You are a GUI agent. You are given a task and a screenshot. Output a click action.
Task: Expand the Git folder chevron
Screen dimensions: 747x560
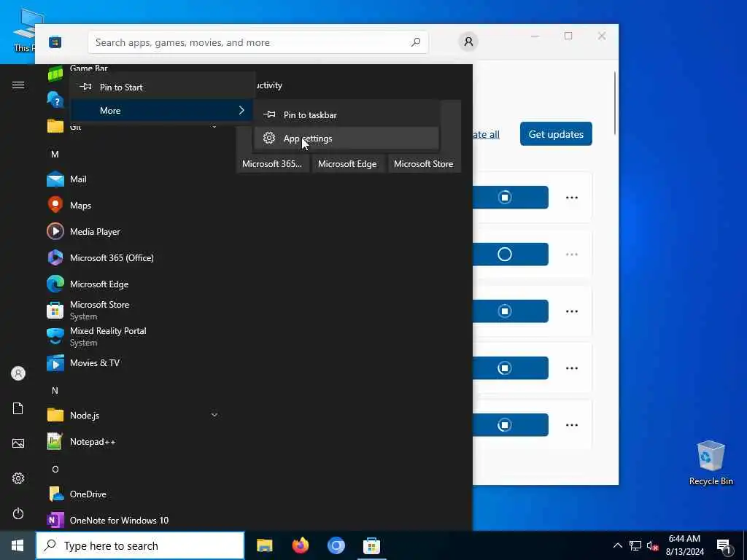(214, 127)
